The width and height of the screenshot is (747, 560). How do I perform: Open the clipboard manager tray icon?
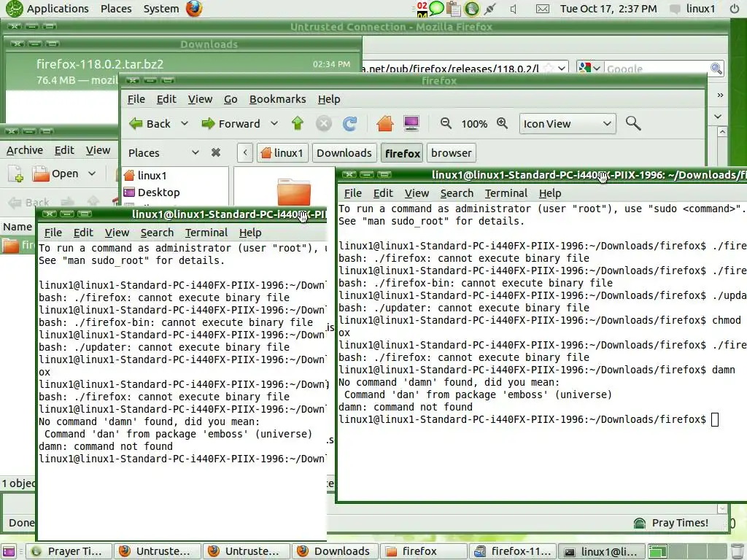point(454,9)
